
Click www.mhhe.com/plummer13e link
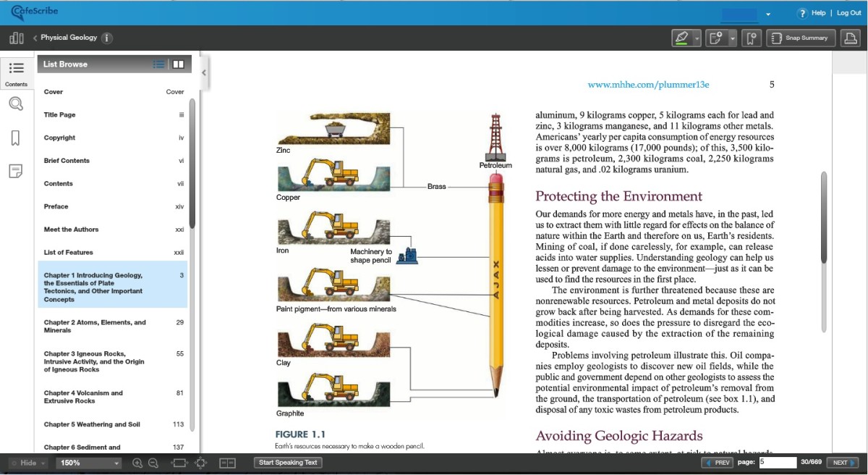tap(648, 85)
